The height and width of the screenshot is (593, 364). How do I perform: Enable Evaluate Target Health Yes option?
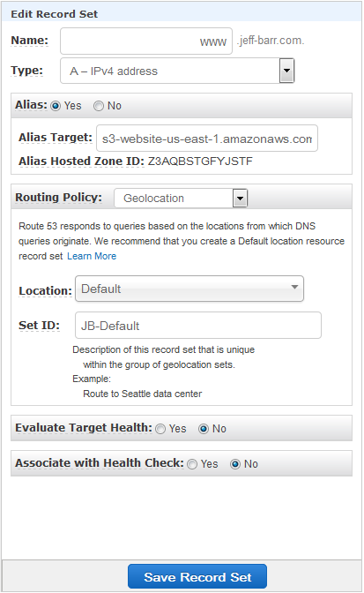tap(160, 429)
